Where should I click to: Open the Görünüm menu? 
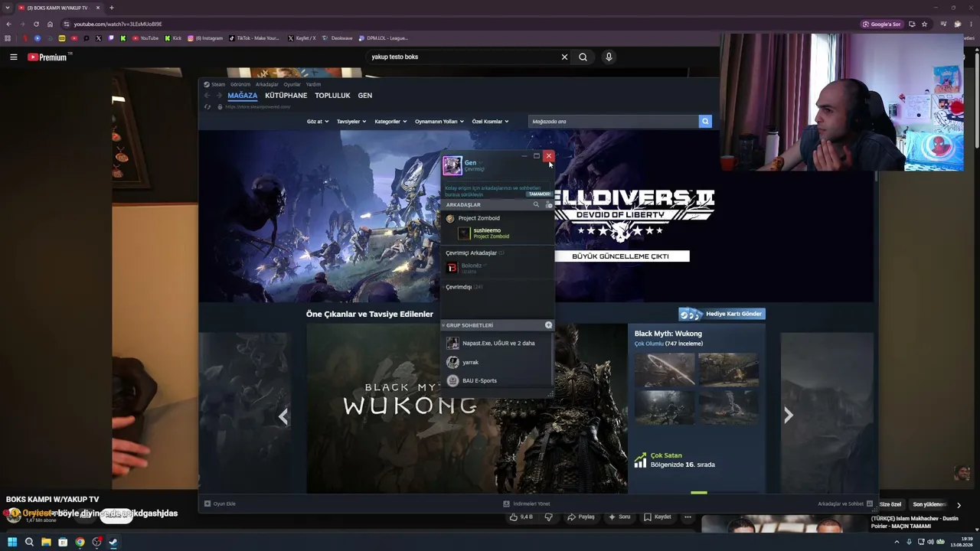click(x=240, y=84)
